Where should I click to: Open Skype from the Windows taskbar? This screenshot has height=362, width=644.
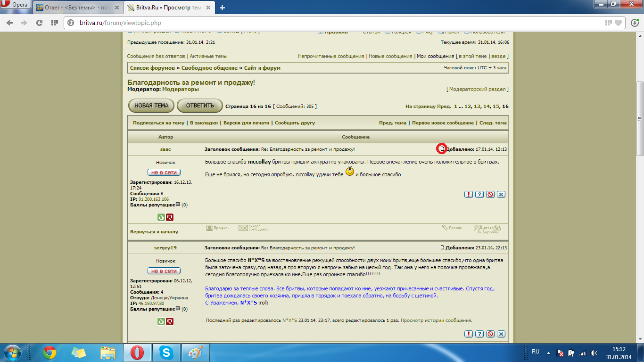(165, 353)
